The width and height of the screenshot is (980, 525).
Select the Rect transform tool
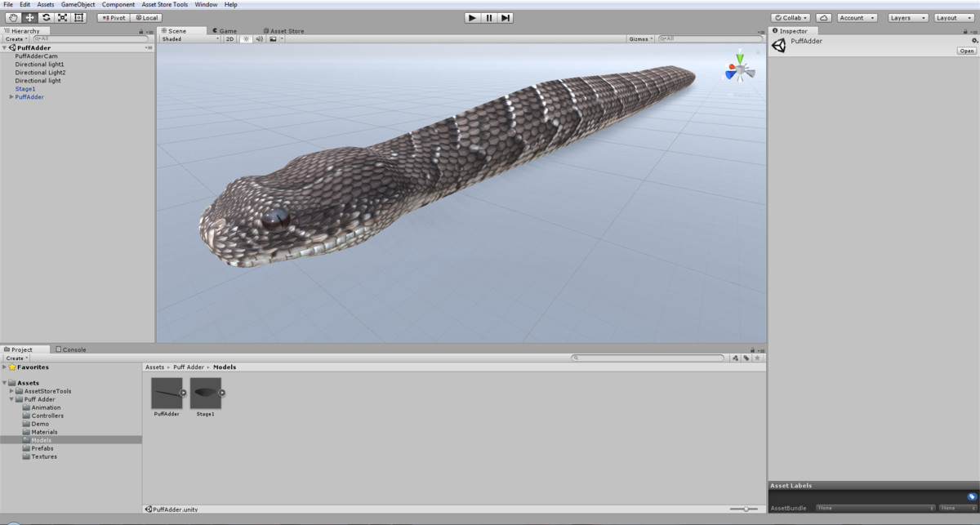(x=78, y=16)
